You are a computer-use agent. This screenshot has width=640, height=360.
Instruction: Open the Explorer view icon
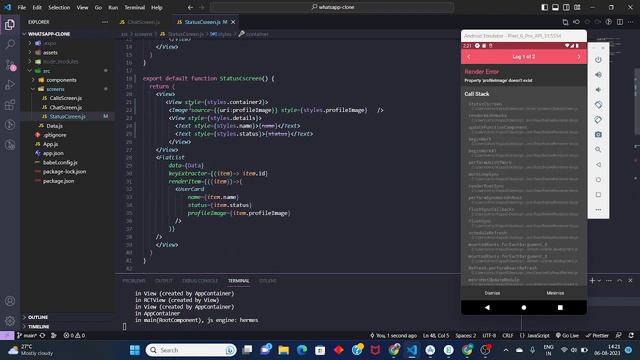click(x=10, y=24)
